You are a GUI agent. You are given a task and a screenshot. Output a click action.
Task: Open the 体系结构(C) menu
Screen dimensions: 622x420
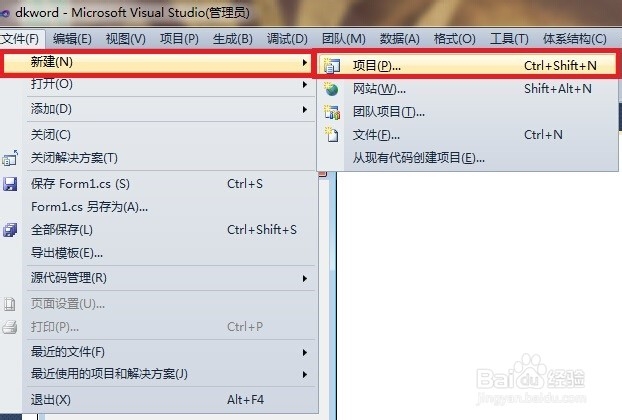click(575, 39)
